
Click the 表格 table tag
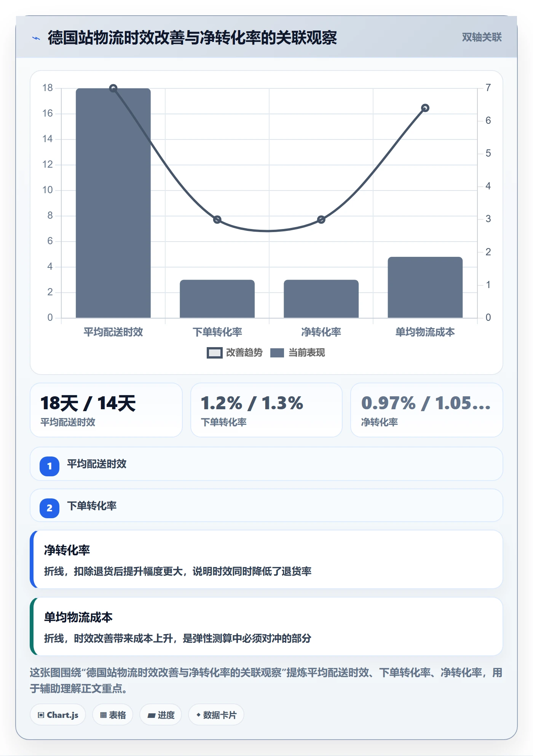pyautogui.click(x=113, y=715)
